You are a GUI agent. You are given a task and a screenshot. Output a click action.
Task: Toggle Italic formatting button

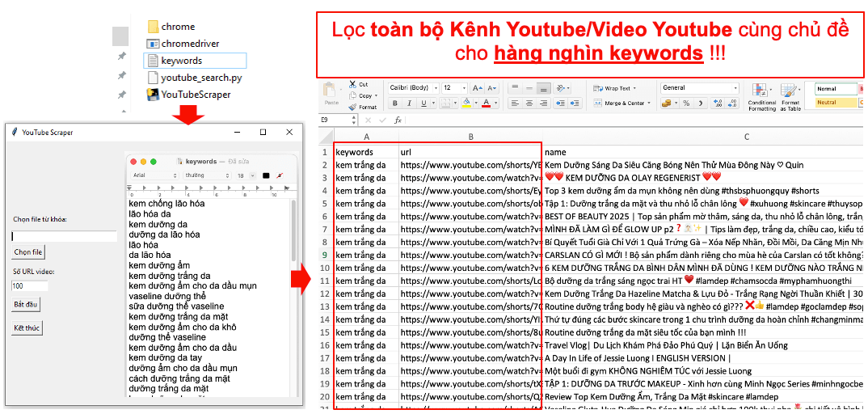tap(410, 103)
